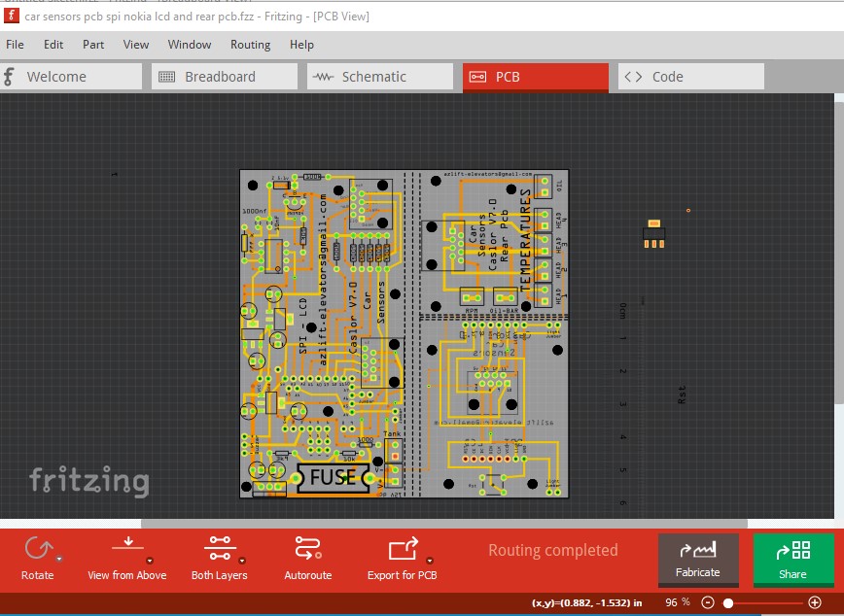Click the Export for PCB icon
844x616 pixels.
[x=403, y=549]
